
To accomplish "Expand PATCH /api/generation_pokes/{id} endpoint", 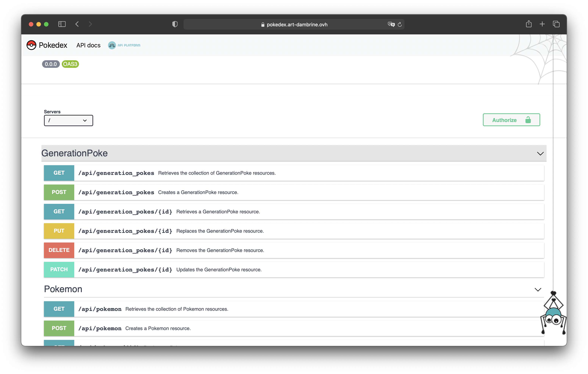I will tap(294, 269).
